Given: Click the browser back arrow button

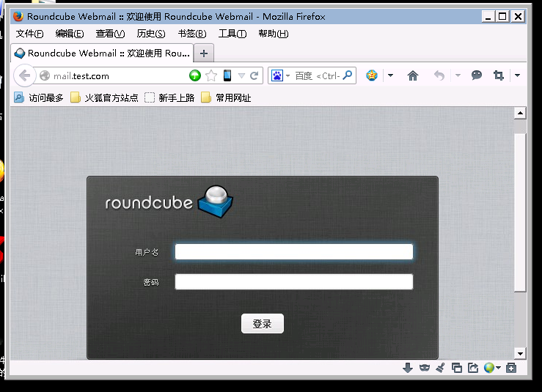Looking at the screenshot, I should pyautogui.click(x=24, y=75).
